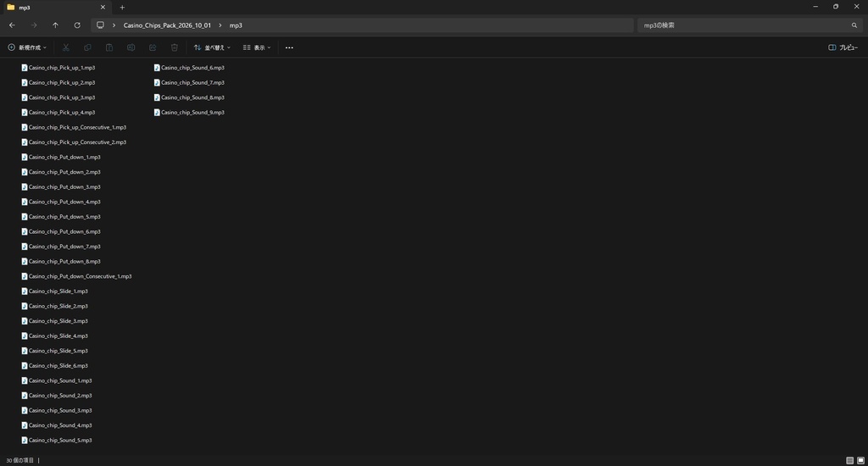
Task: Expand chevron before Casino_Chips_Pack_2026_10_01
Action: tap(114, 25)
